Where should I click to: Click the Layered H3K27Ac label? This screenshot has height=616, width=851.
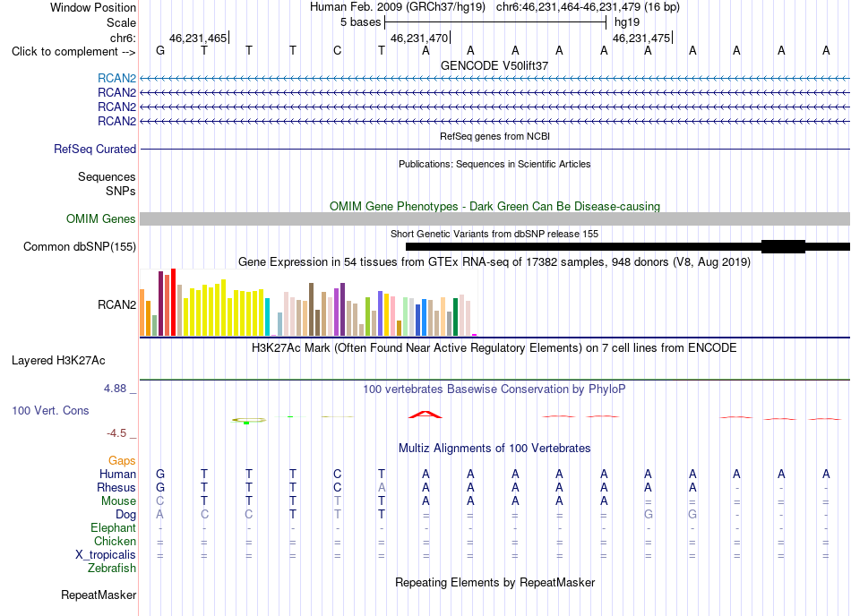[58, 361]
